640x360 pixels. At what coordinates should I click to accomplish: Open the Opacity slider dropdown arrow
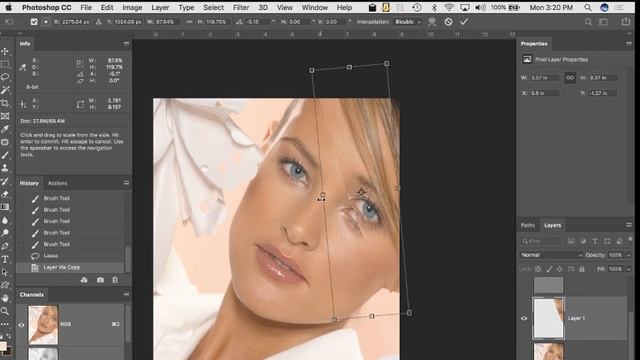pyautogui.click(x=629, y=255)
